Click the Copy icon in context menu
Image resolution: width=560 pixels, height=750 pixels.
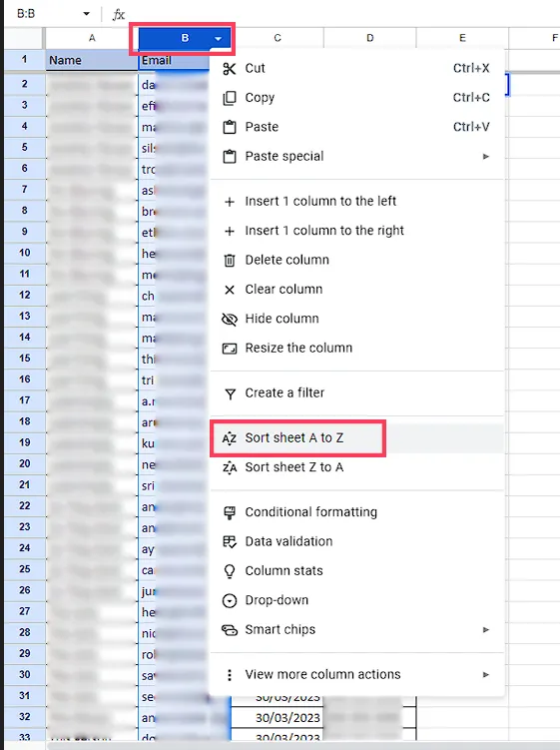point(230,98)
